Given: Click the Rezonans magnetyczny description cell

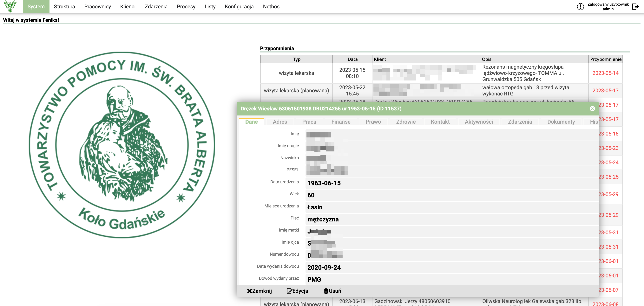Looking at the screenshot, I should (534, 73).
